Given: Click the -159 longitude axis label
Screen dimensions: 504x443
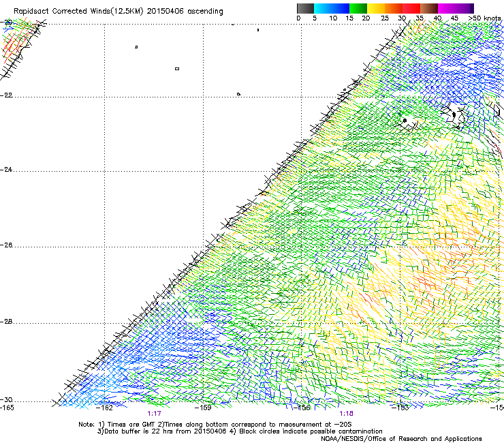Looking at the screenshot, I should 204,408.
